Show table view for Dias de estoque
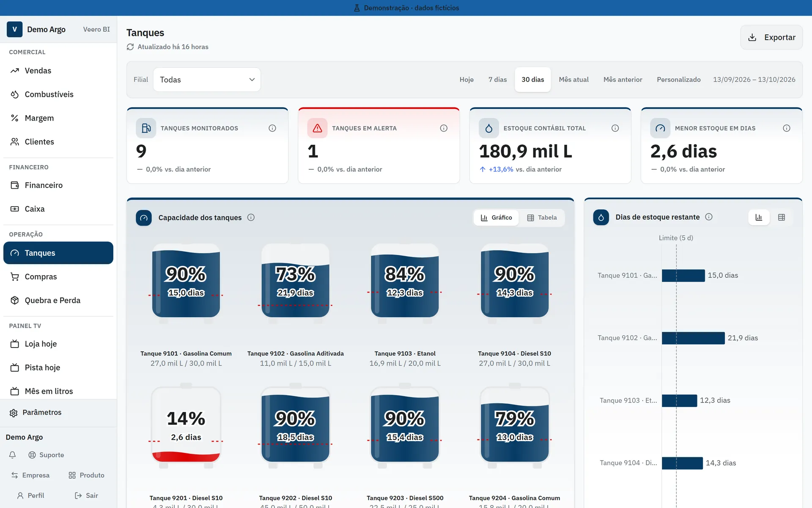The width and height of the screenshot is (812, 508). (782, 217)
